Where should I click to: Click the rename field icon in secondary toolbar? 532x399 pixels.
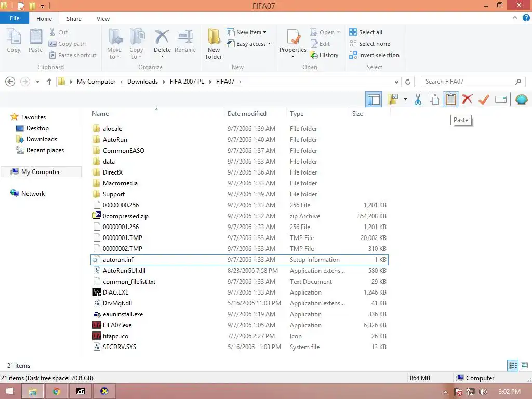pos(501,99)
